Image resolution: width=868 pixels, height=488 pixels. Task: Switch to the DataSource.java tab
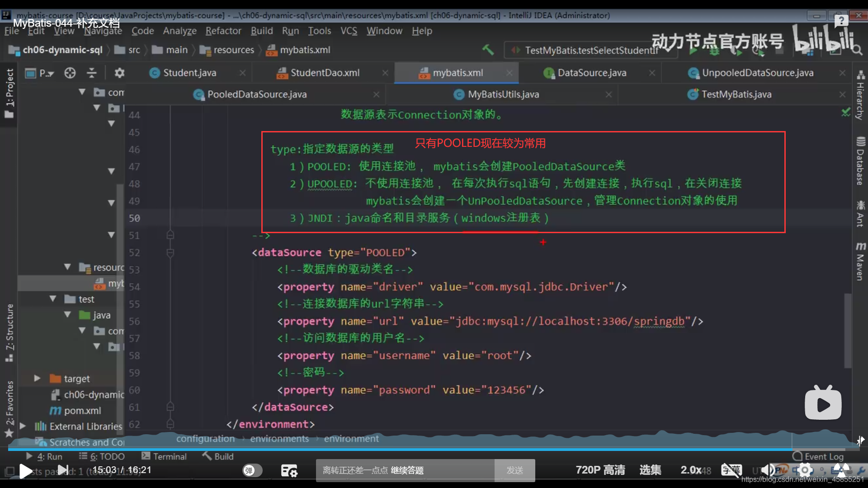coord(592,73)
